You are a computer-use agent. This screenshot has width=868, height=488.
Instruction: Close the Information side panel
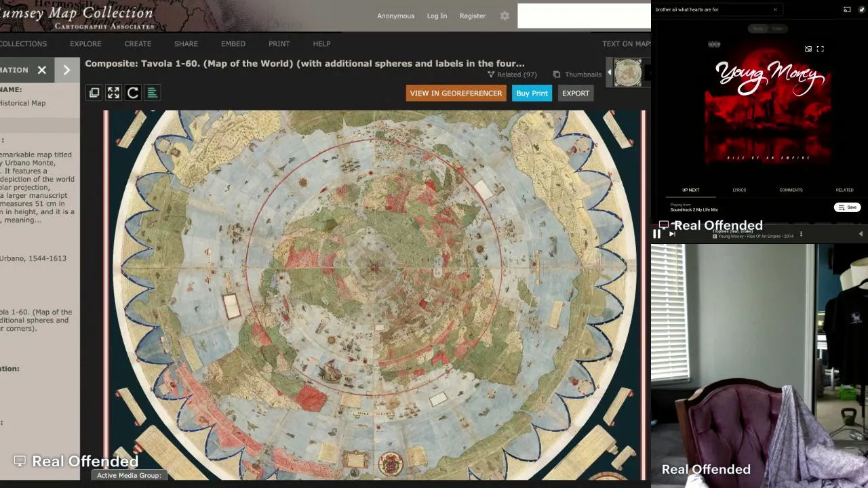tap(42, 70)
